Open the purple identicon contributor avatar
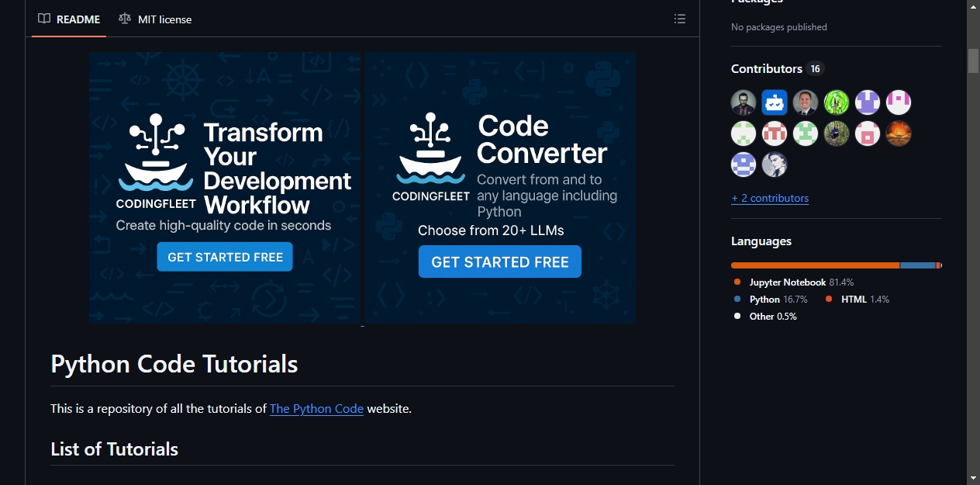 868,102
